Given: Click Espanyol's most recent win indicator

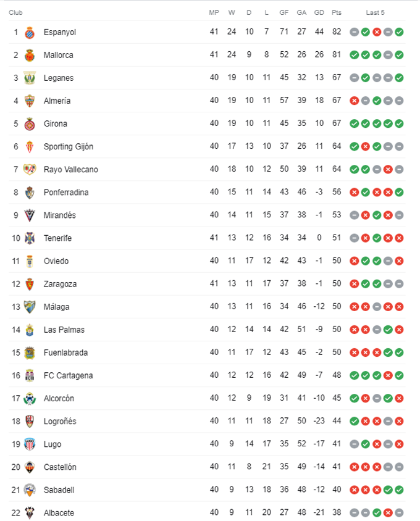Looking at the screenshot, I should pos(400,32).
